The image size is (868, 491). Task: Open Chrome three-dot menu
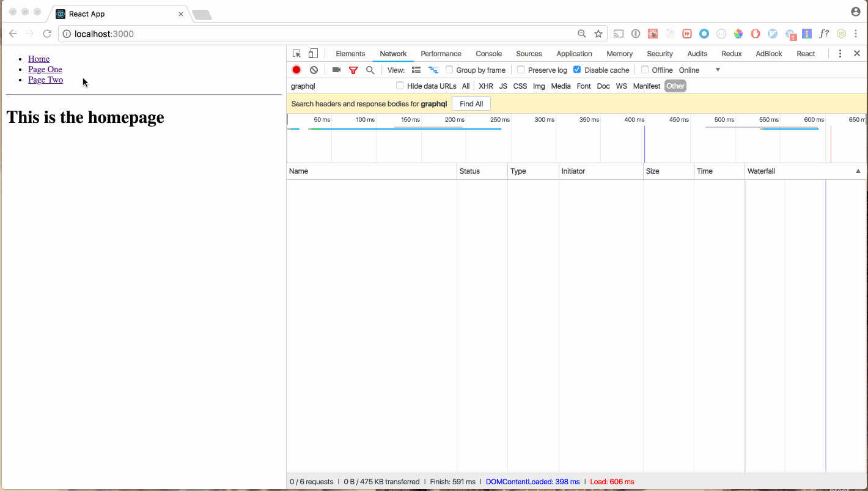click(856, 34)
